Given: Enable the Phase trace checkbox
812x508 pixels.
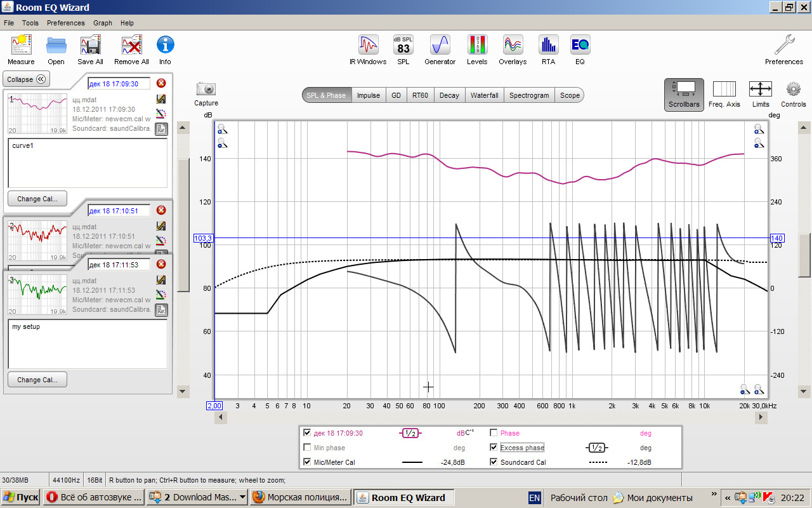Looking at the screenshot, I should (494, 433).
